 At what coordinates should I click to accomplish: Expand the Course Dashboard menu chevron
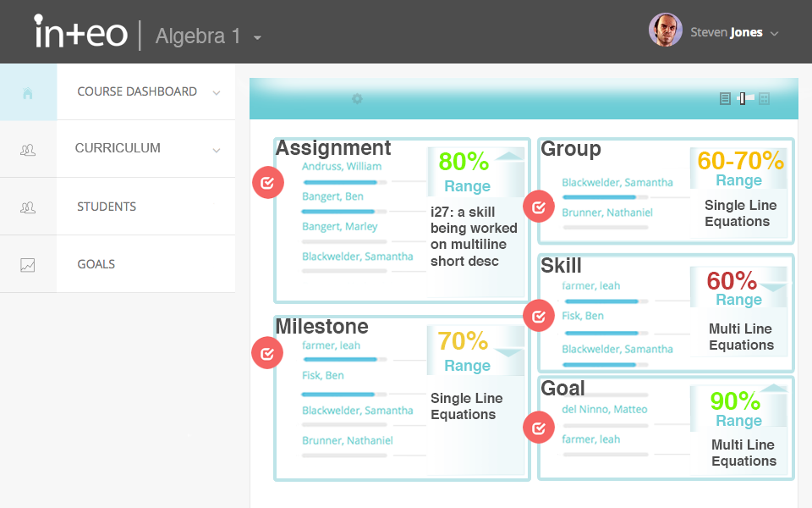coord(217,93)
